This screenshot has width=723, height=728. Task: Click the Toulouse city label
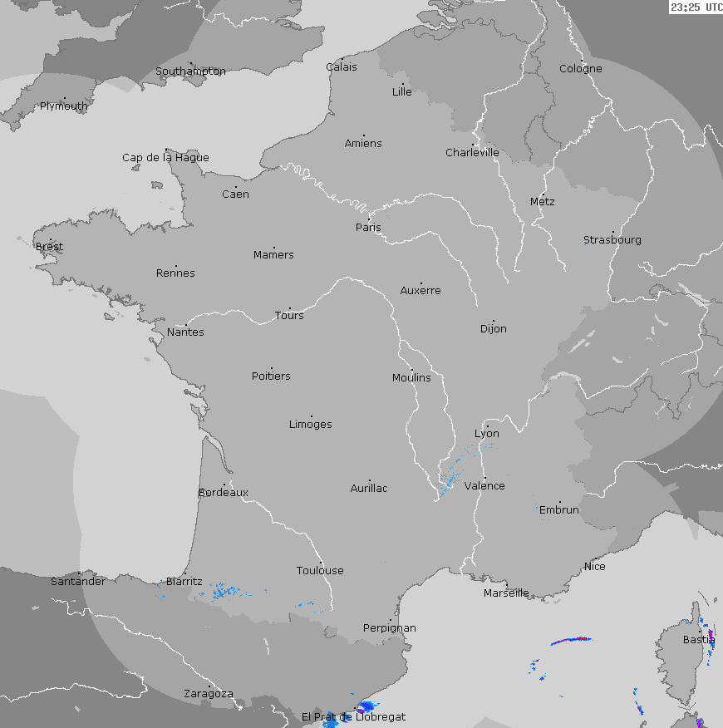(320, 571)
